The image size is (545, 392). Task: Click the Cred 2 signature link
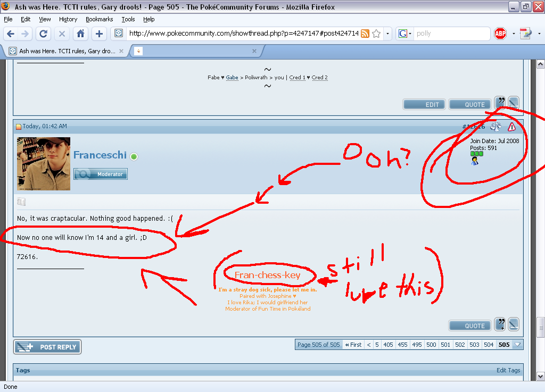pyautogui.click(x=319, y=78)
